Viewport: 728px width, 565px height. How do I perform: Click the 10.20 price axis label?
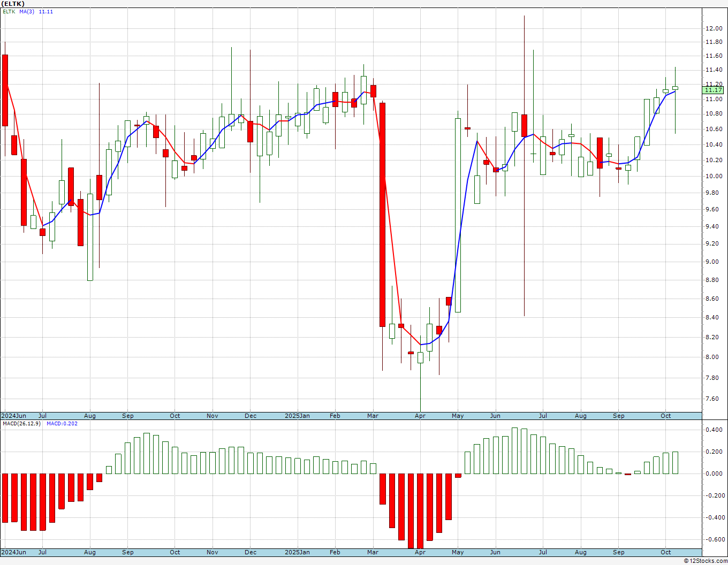714,160
